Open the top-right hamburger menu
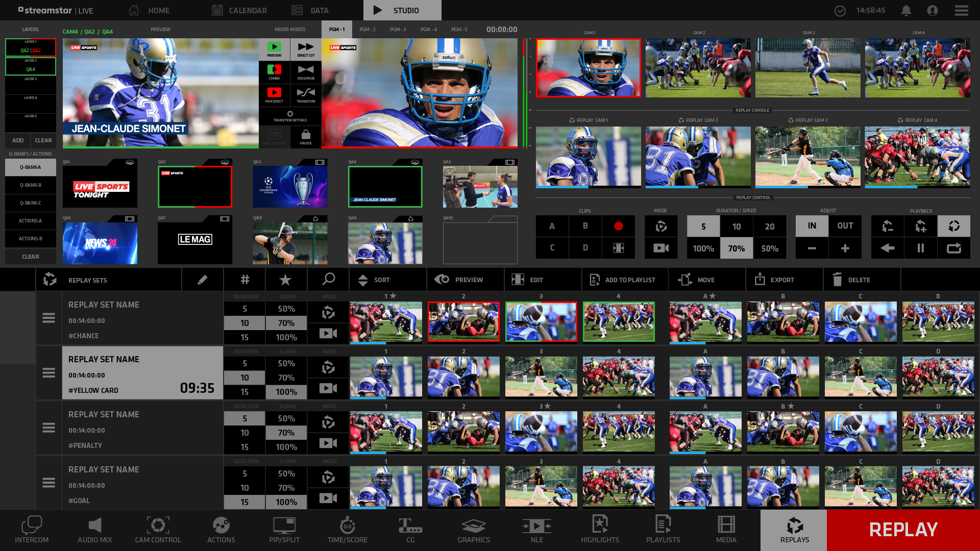Image resolution: width=980 pixels, height=551 pixels. click(x=961, y=10)
